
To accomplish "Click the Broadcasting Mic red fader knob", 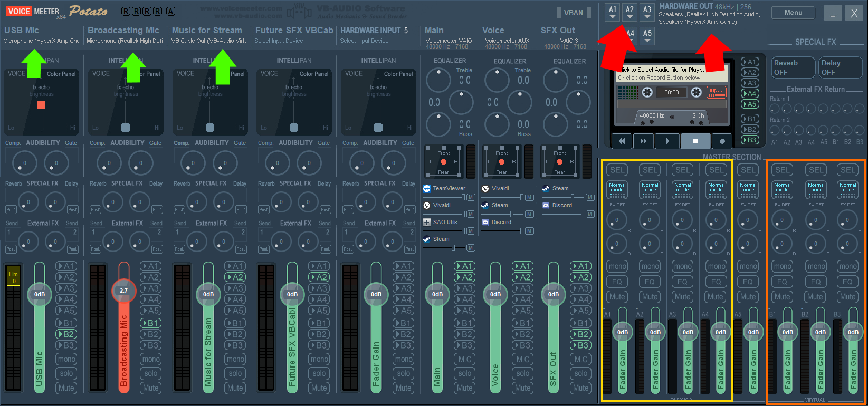I will [123, 291].
